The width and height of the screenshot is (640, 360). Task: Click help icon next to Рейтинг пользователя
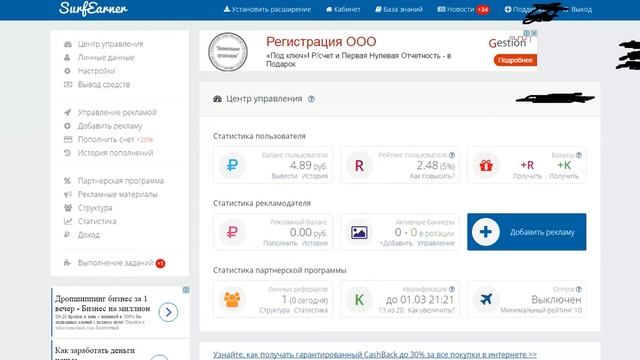click(x=452, y=155)
